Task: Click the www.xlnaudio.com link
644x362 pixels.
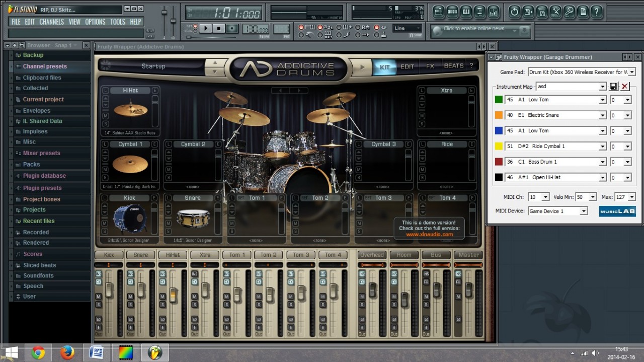Action: coord(429,234)
